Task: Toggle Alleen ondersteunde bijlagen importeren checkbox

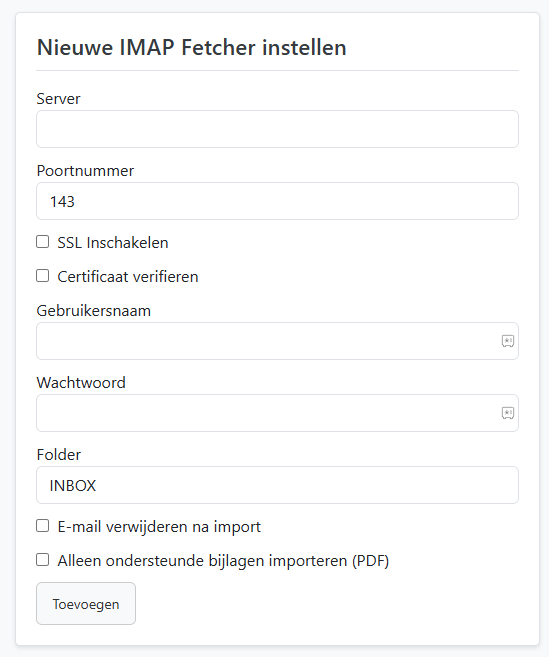Action: pyautogui.click(x=42, y=559)
